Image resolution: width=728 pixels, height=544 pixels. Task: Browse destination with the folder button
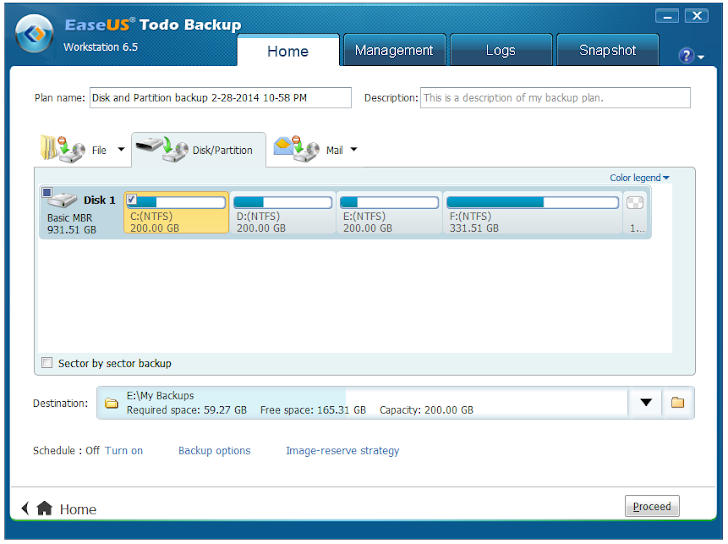coord(678,402)
